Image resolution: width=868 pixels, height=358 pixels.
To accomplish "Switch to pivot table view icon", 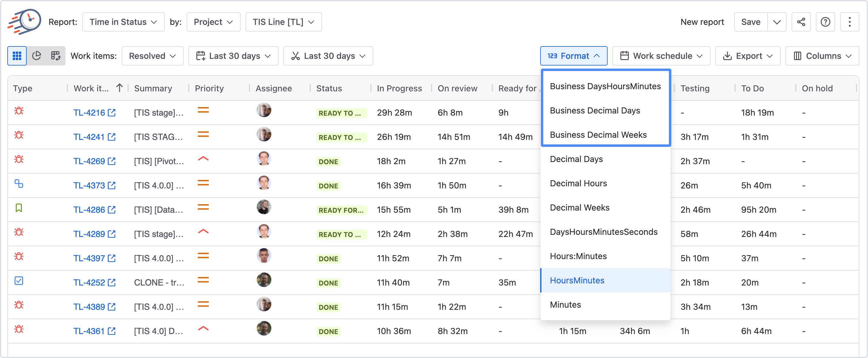I will tap(56, 56).
